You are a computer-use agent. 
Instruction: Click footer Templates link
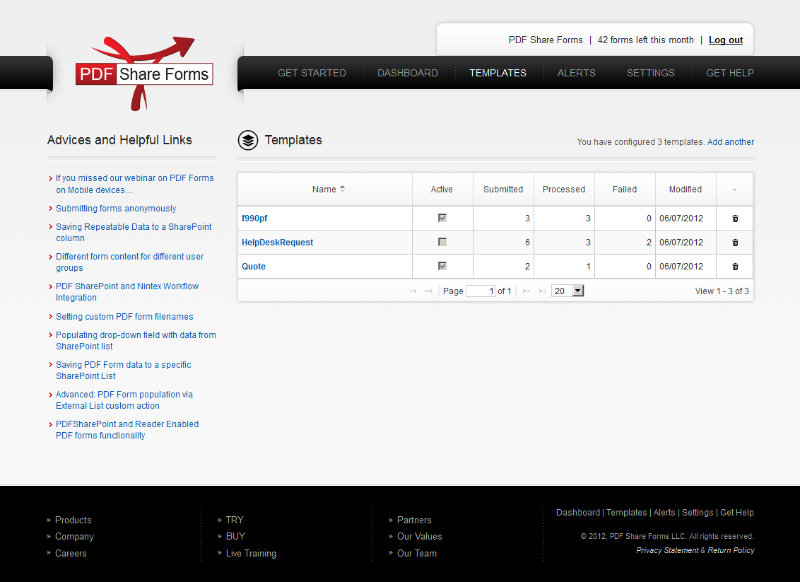click(x=627, y=513)
